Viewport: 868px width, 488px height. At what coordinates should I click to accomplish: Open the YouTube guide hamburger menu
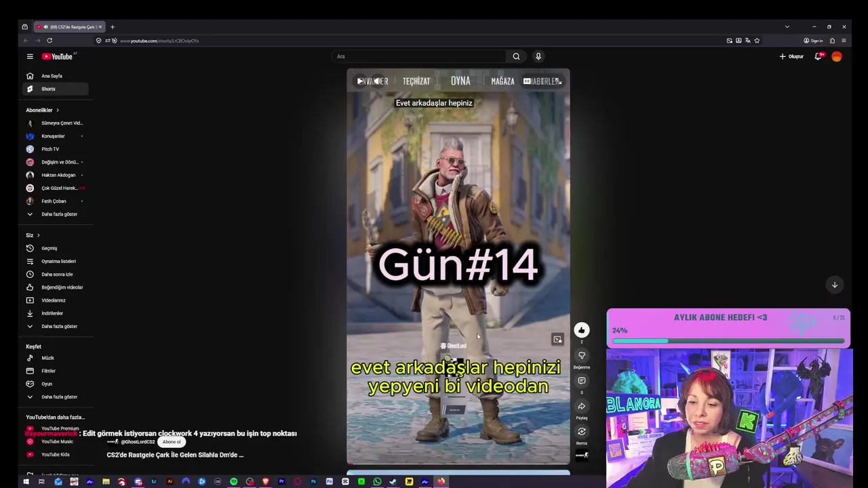pyautogui.click(x=30, y=56)
